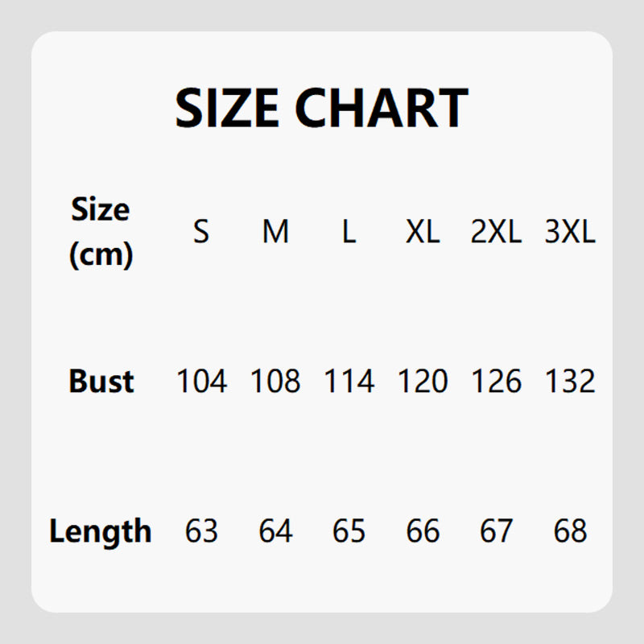Click bust measurement 120
Screen dimensions: 644x644
(423, 381)
